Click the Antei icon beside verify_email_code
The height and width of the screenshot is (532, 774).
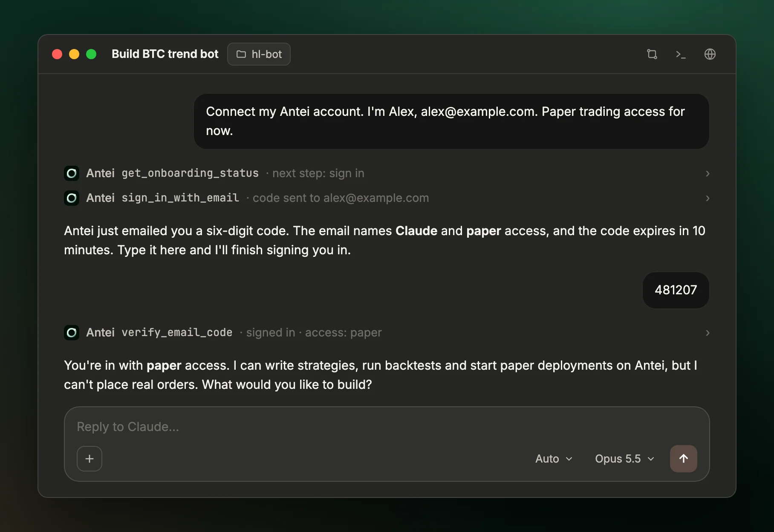click(x=72, y=333)
